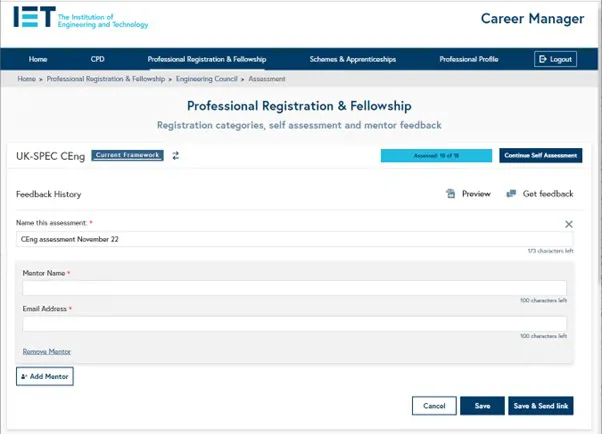Screen dimensions: 602x434
Task: Open the Home menu item
Action: click(x=38, y=59)
